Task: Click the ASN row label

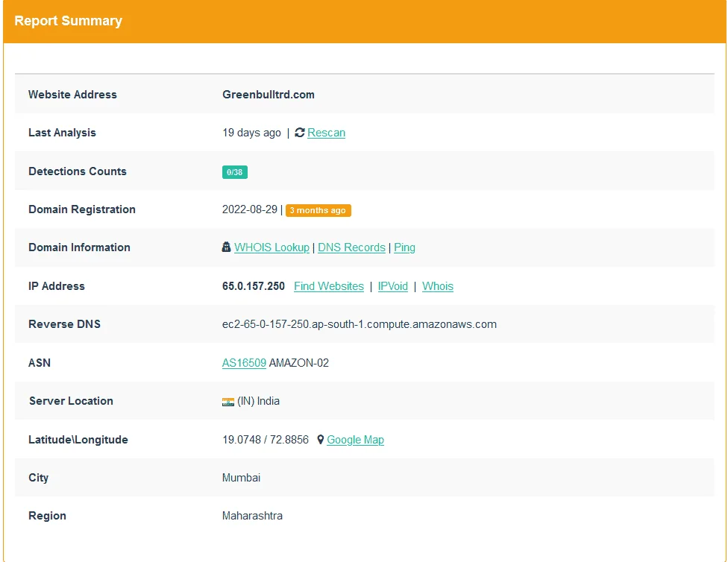Action: click(x=40, y=363)
